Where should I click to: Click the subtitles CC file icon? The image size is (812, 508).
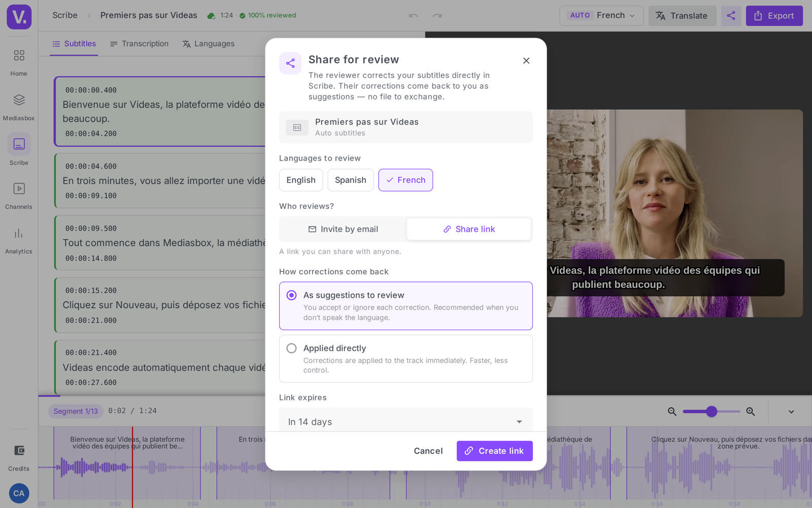pos(297,128)
